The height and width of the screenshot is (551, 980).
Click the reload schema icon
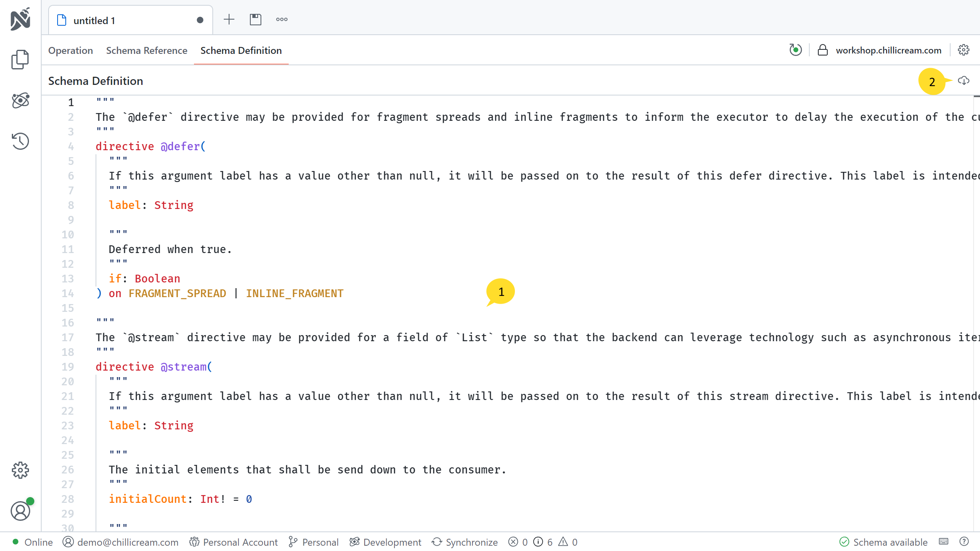click(795, 50)
